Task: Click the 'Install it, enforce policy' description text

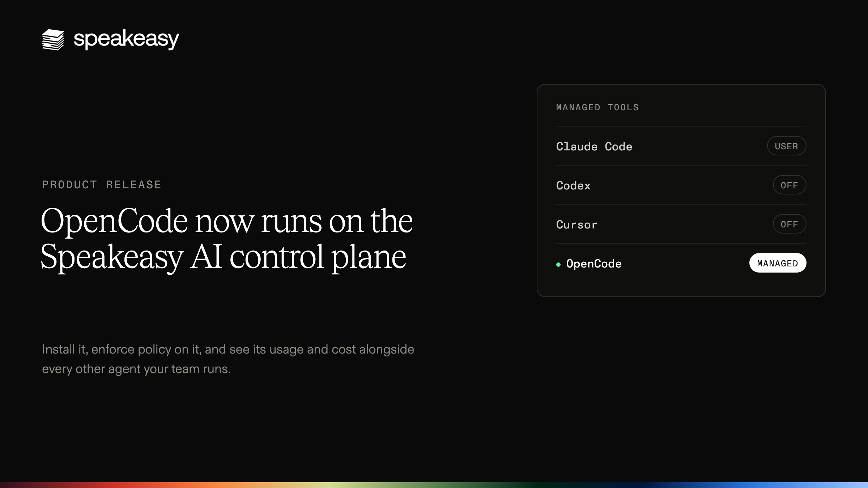Action: pyautogui.click(x=228, y=359)
